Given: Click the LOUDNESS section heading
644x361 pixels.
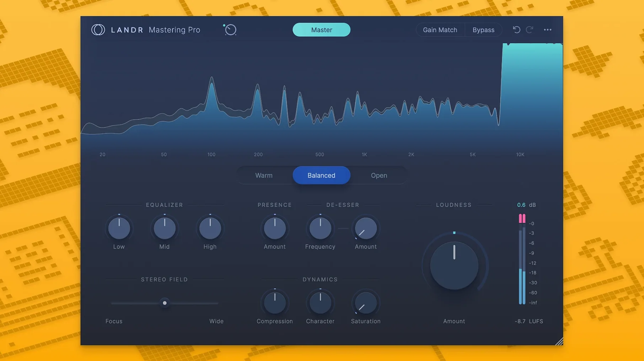Looking at the screenshot, I should tap(454, 205).
